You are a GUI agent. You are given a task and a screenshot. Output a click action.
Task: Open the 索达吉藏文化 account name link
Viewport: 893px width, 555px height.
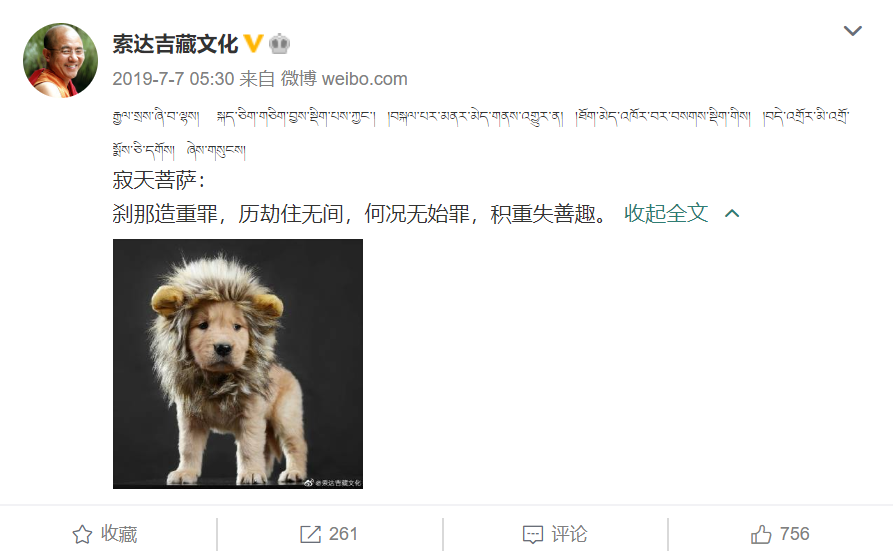click(175, 44)
